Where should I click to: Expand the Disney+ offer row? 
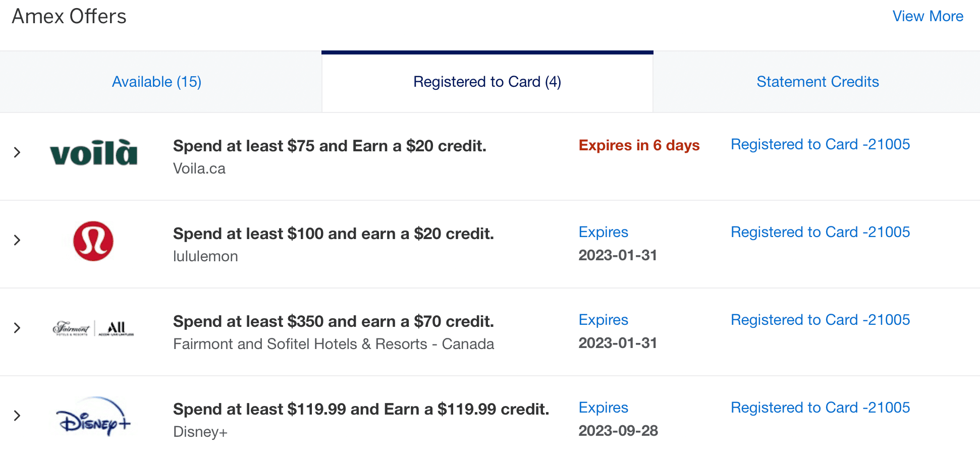(x=17, y=416)
